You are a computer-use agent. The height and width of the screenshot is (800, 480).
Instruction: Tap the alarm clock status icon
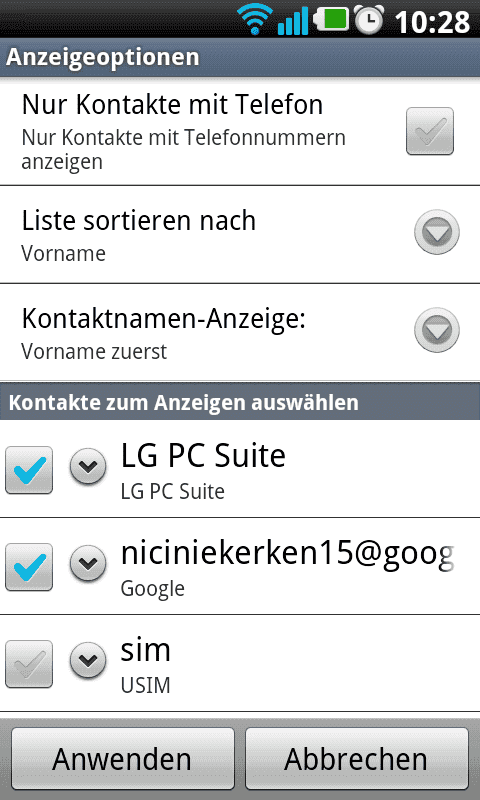coord(369,20)
